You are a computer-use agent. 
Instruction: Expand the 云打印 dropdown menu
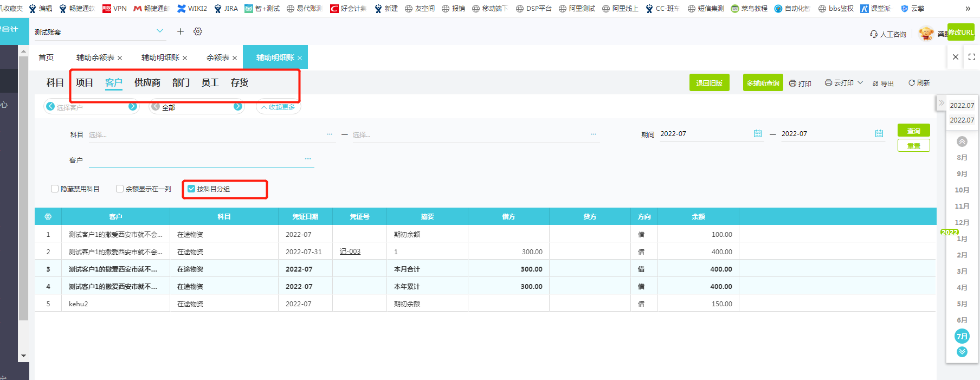(x=860, y=82)
